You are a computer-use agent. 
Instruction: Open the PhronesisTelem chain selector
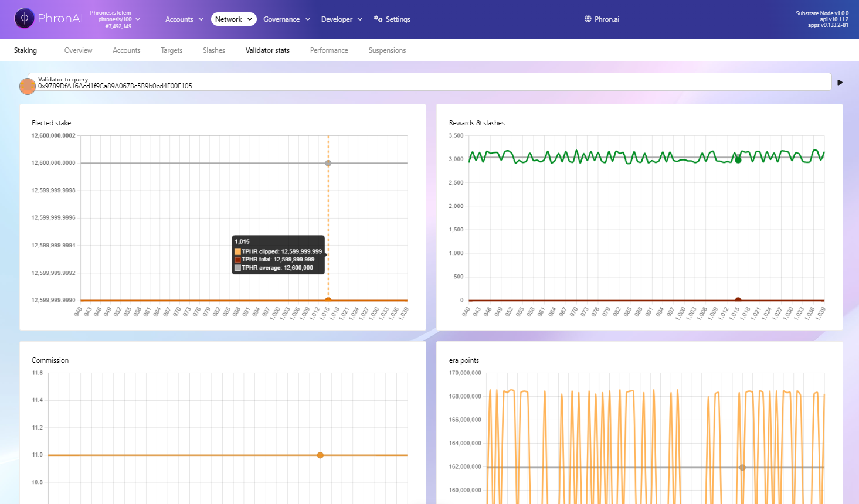[115, 19]
